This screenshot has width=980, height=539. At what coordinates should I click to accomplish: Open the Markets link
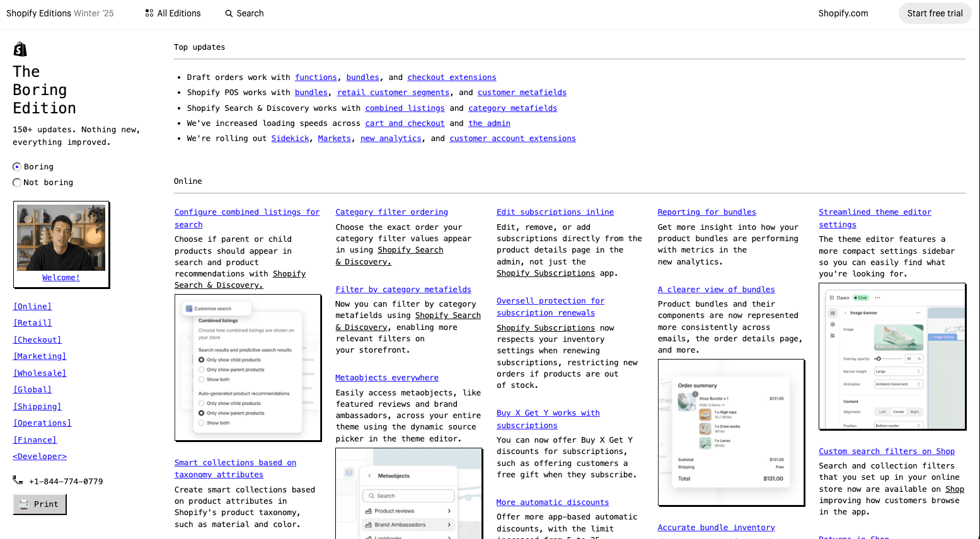[334, 139]
